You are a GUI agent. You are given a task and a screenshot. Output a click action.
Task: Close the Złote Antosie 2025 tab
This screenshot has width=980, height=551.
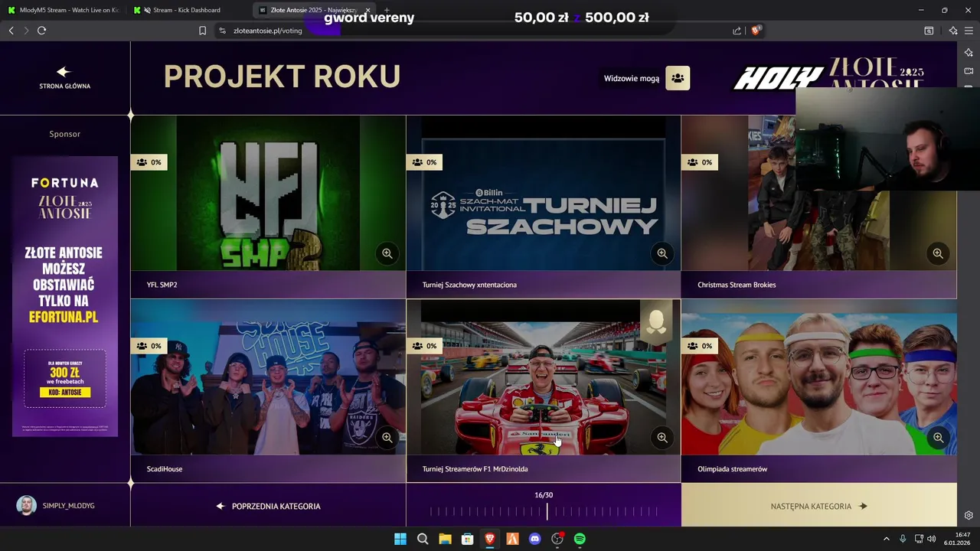pyautogui.click(x=367, y=10)
